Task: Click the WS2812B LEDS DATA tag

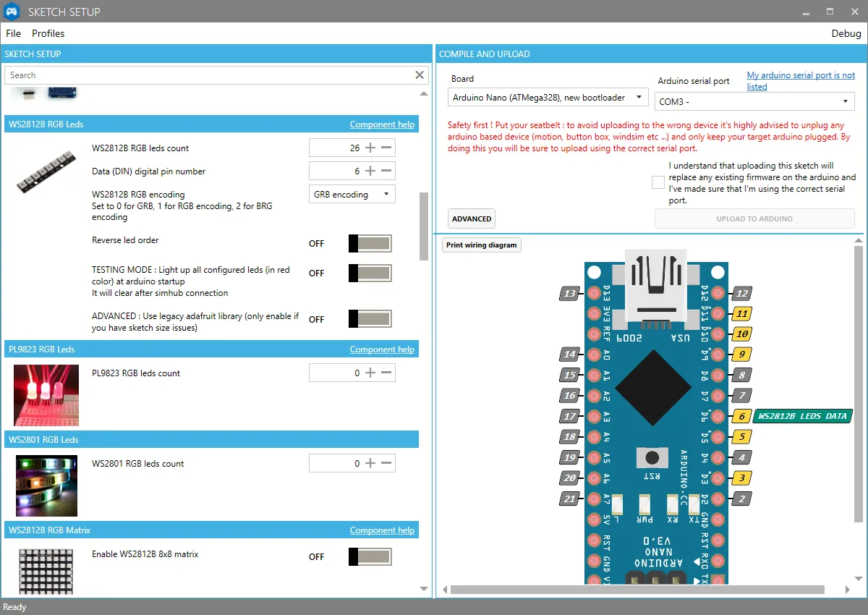Action: (x=802, y=416)
